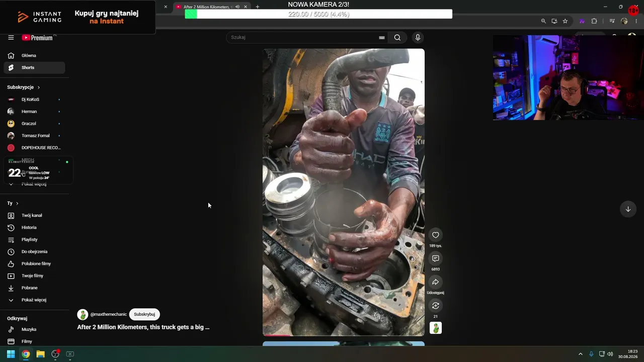
Task: Open Historia watch history
Action: point(34,227)
